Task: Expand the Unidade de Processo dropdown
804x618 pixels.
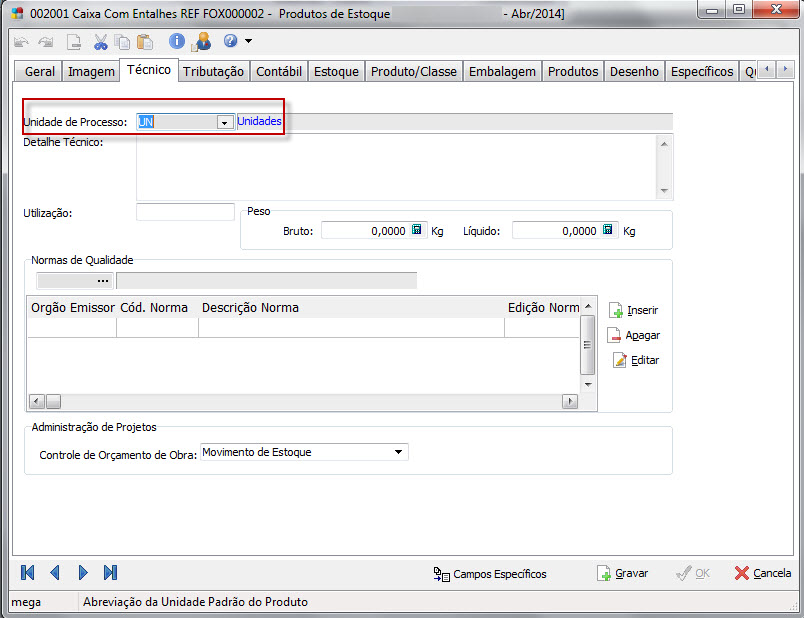Action: click(224, 122)
